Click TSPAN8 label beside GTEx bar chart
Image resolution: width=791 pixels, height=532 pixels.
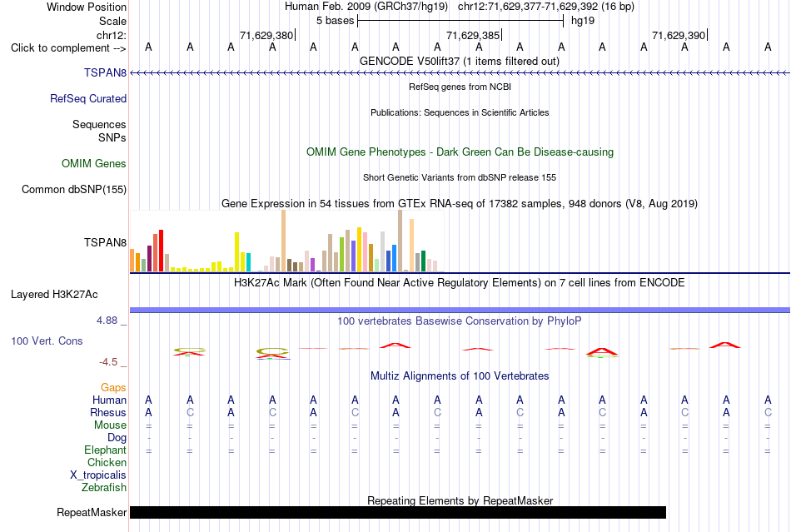click(105, 242)
